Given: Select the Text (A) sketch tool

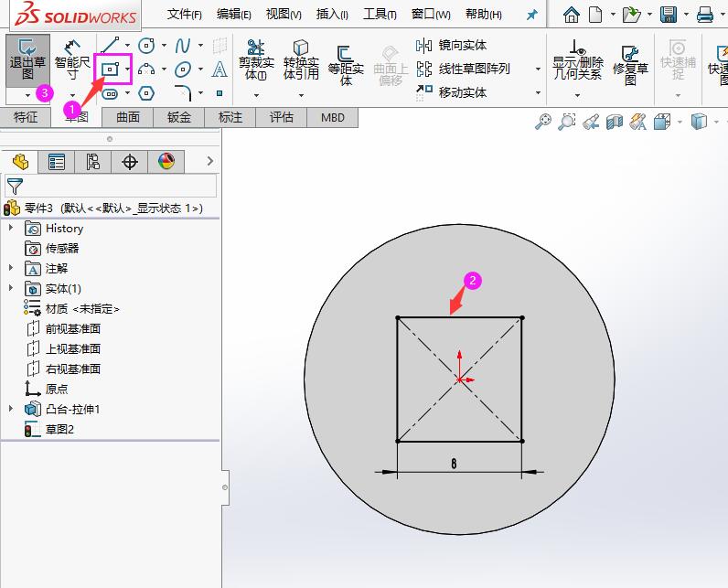Looking at the screenshot, I should coord(219,69).
